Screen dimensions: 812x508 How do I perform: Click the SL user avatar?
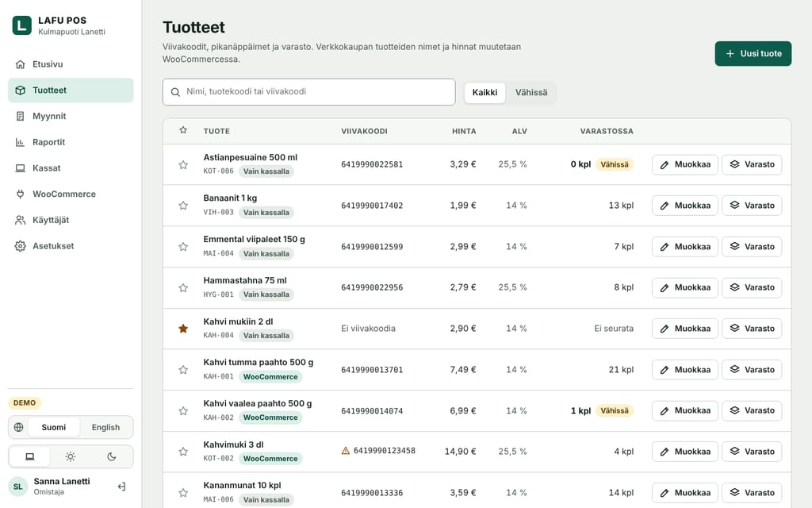(18, 487)
